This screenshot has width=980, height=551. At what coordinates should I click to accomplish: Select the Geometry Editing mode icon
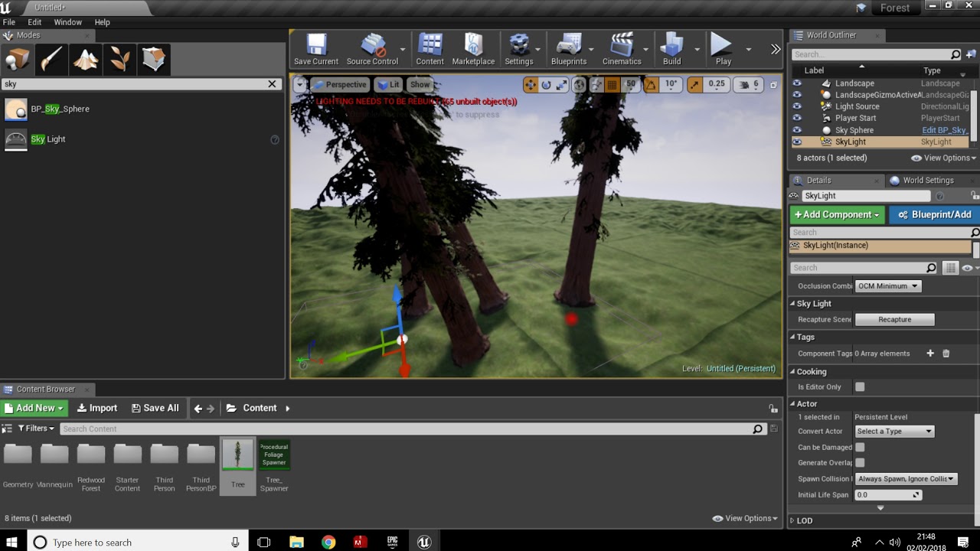coord(153,59)
